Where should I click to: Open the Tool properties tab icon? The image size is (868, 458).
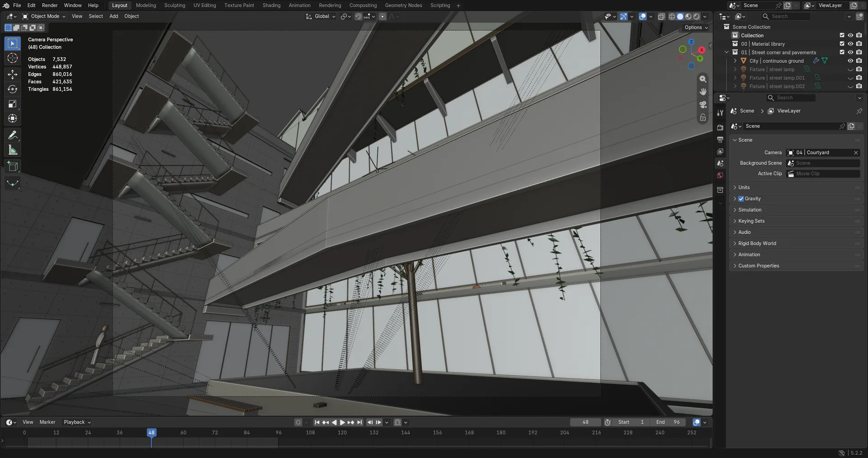[x=720, y=113]
